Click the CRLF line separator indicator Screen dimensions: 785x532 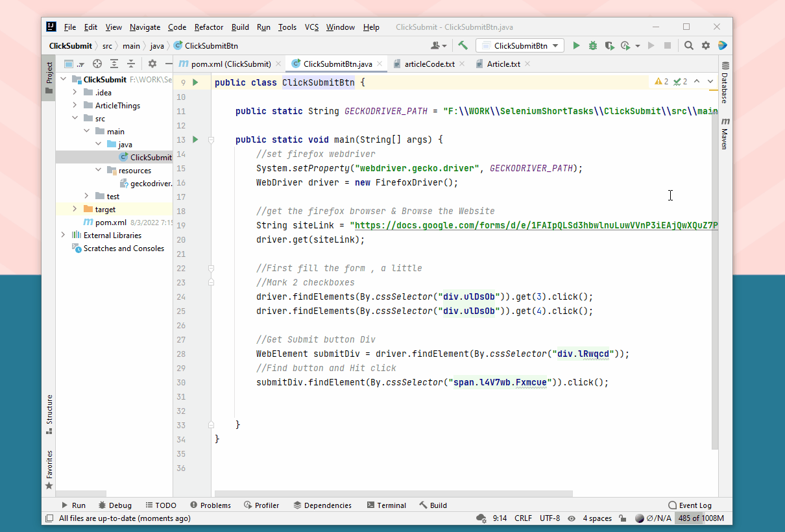coord(523,518)
